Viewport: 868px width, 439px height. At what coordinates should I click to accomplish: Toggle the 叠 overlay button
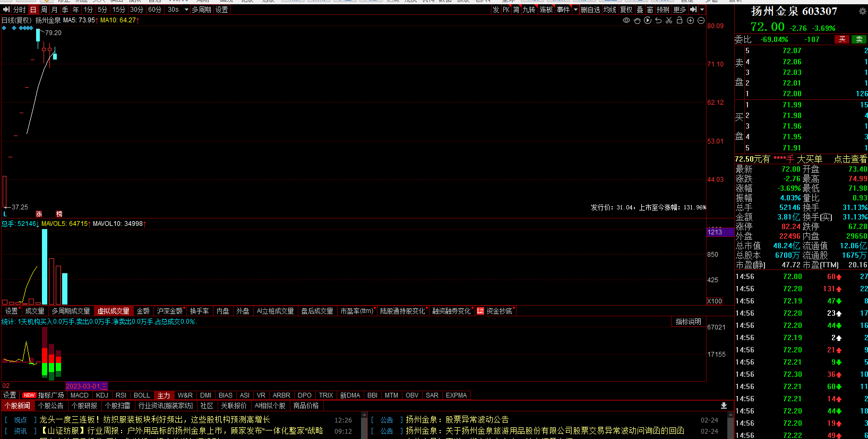[640, 10]
